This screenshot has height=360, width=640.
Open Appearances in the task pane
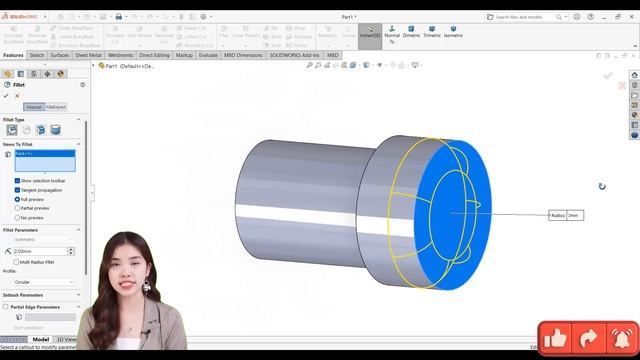634,115
